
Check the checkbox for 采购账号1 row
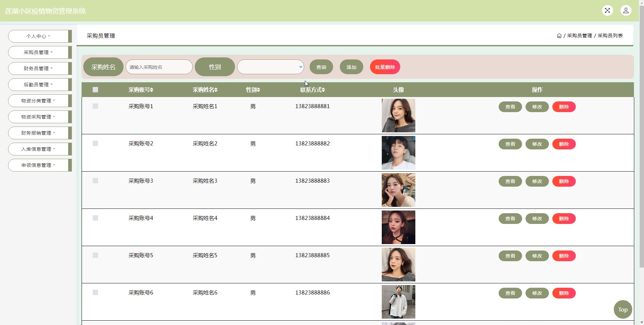click(x=95, y=106)
